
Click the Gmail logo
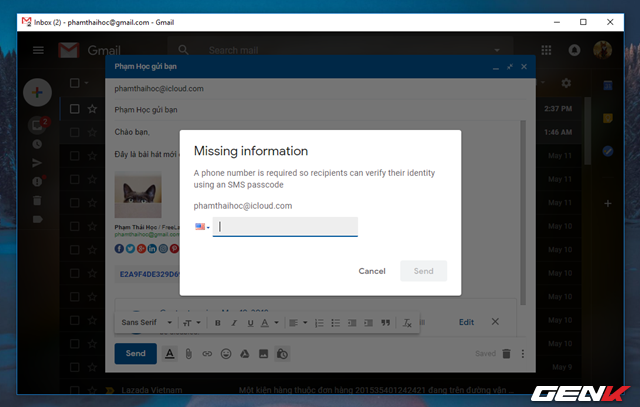point(89,50)
